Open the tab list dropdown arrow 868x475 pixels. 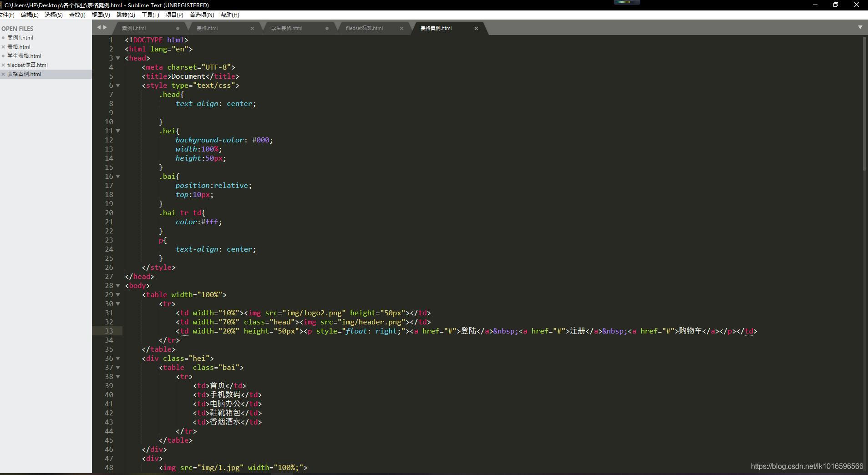pyautogui.click(x=860, y=27)
